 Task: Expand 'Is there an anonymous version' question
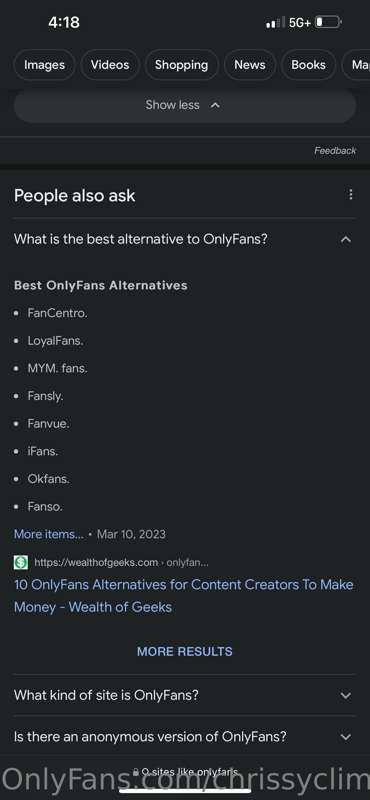(x=185, y=737)
